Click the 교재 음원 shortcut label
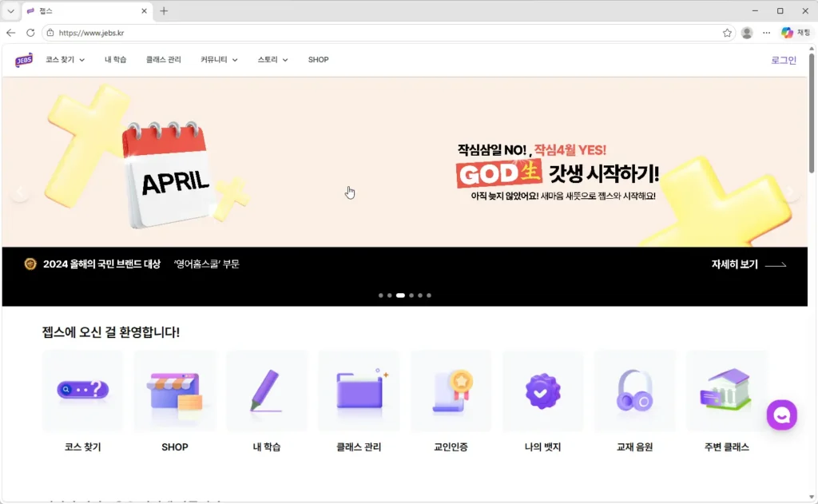 click(x=634, y=447)
